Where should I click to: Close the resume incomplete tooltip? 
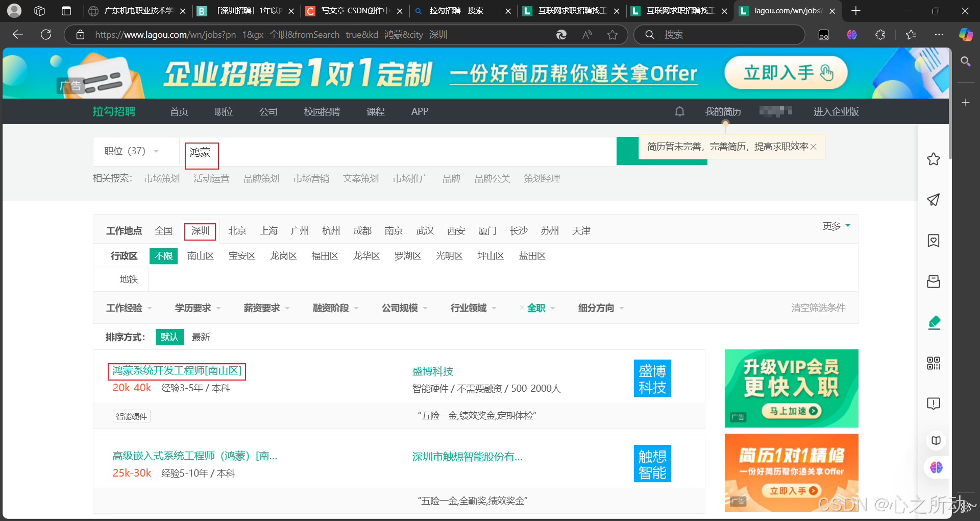pyautogui.click(x=814, y=147)
